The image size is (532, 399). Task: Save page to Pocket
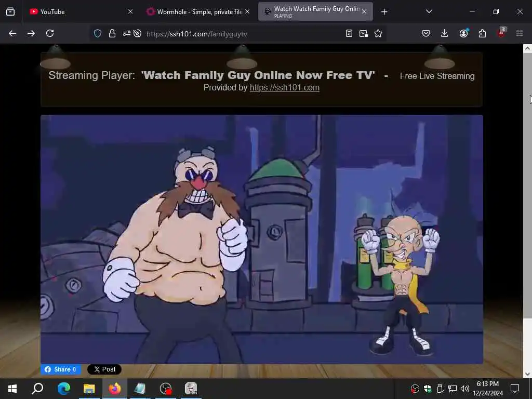pyautogui.click(x=426, y=33)
